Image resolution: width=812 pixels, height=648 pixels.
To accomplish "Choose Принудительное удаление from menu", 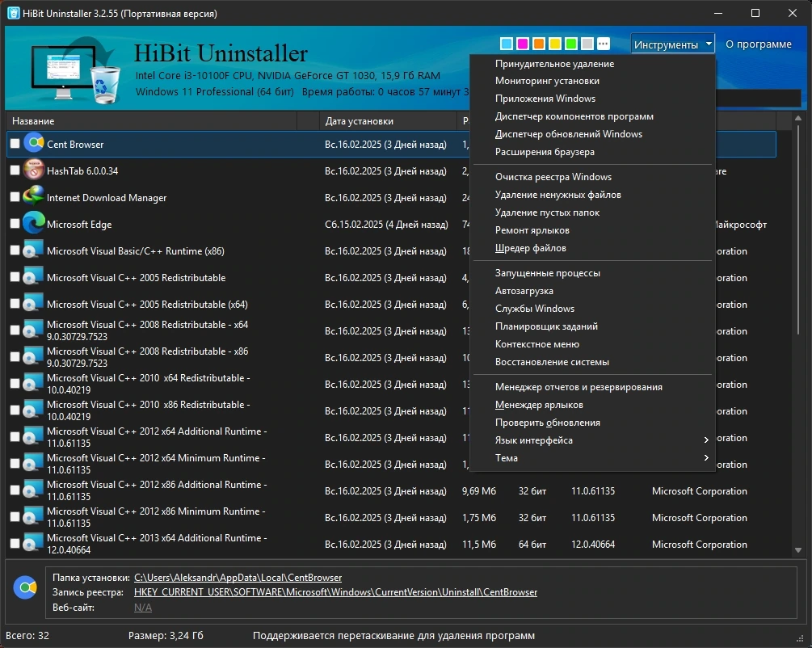I will [x=593, y=64].
